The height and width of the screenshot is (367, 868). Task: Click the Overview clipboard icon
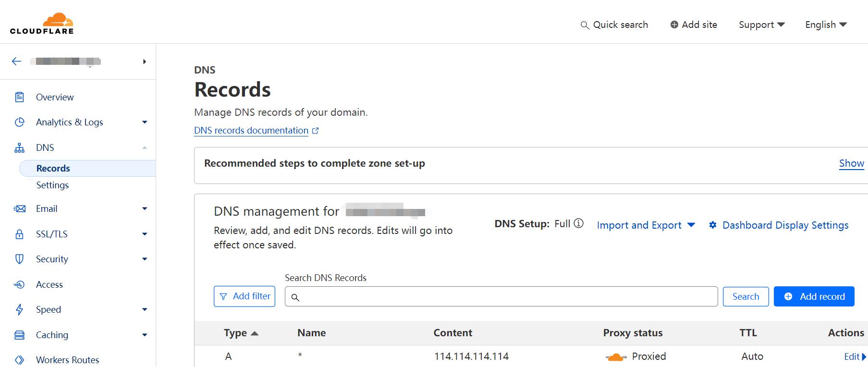(19, 97)
